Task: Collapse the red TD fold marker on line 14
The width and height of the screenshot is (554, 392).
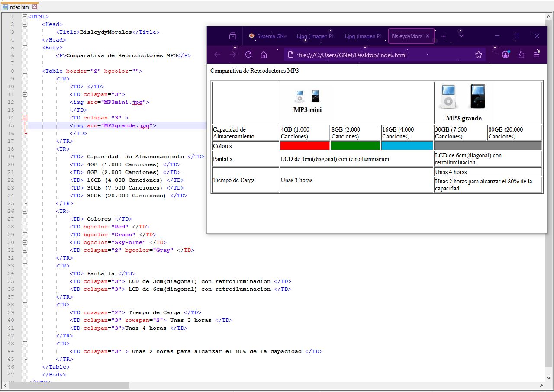Action: (x=25, y=118)
